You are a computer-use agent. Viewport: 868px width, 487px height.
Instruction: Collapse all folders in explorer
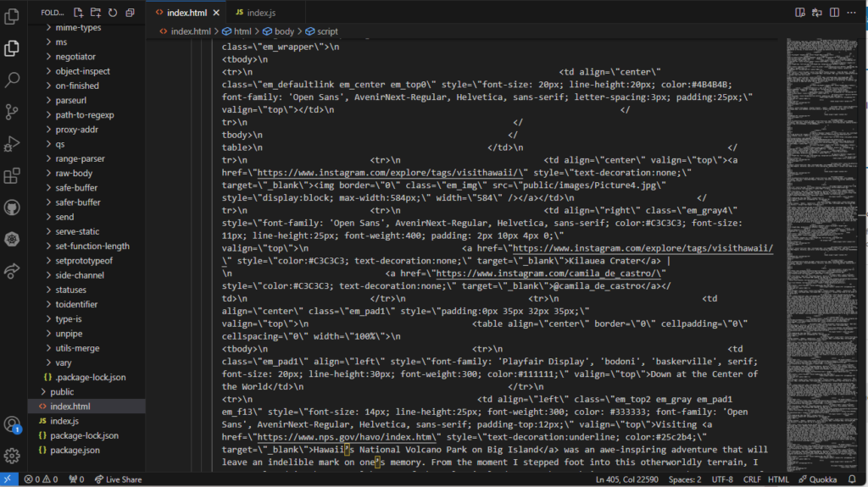point(130,13)
